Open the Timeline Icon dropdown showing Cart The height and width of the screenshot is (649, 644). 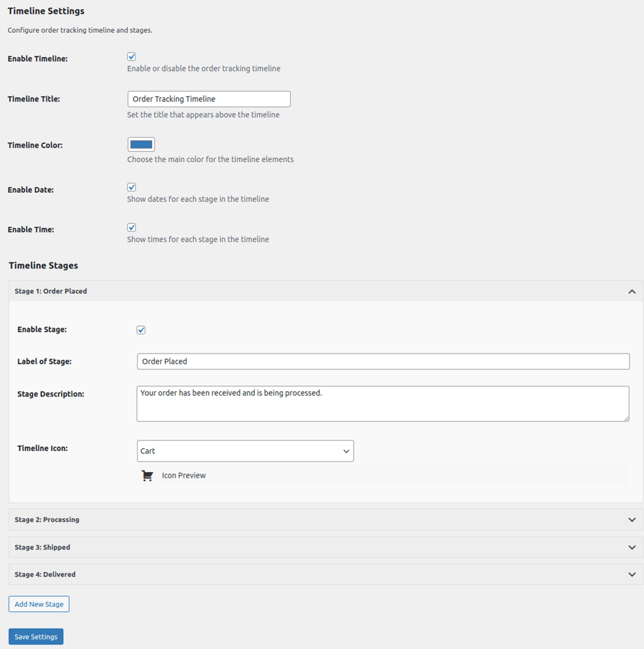coord(245,451)
